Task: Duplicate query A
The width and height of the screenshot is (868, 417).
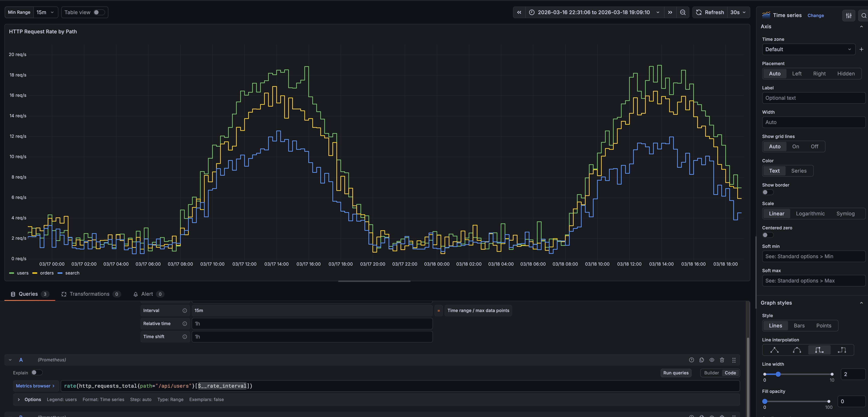Action: (x=702, y=360)
